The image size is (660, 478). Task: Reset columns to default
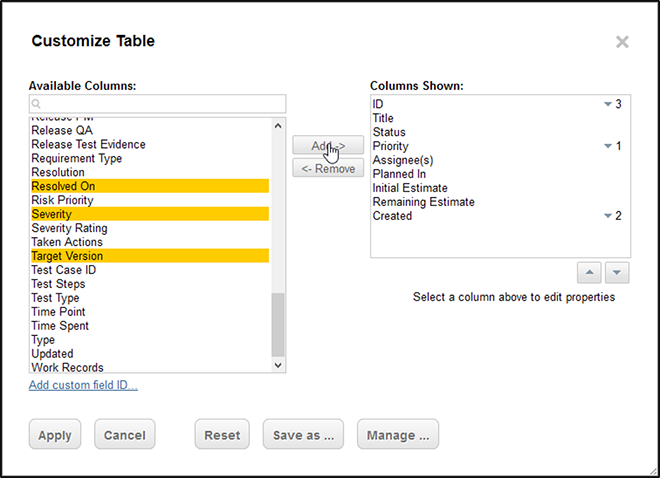click(222, 435)
